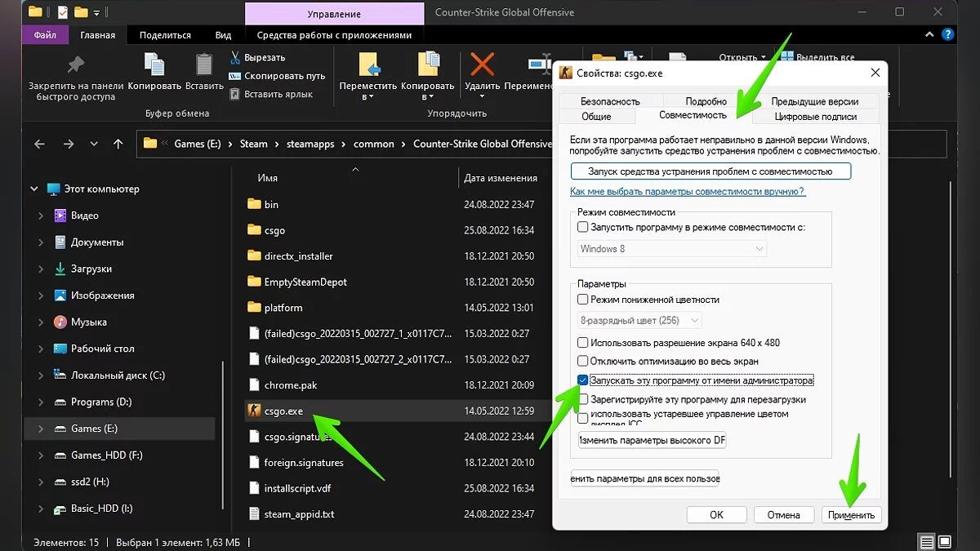
Task: Click the Copy icon in ribbon
Action: 154,65
